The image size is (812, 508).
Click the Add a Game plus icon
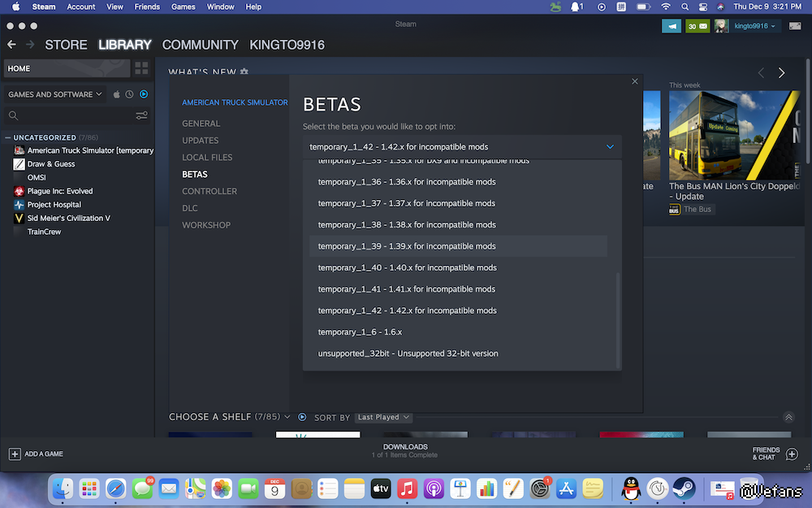coord(15,454)
